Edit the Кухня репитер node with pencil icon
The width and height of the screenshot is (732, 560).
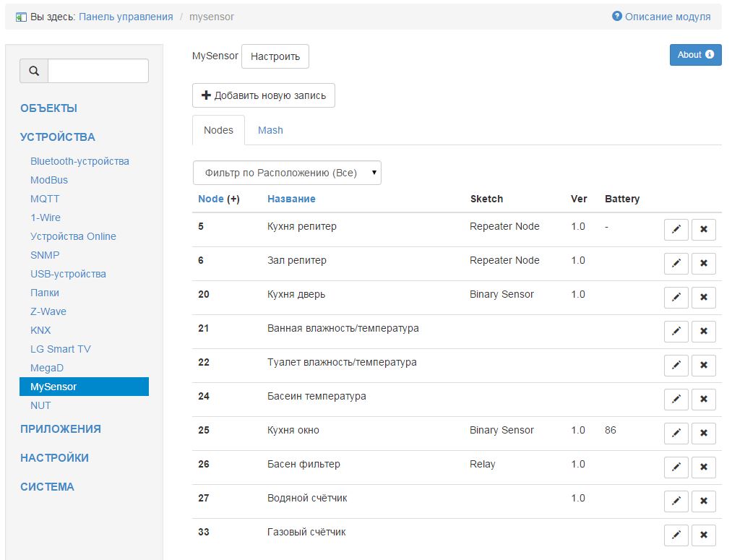click(x=676, y=230)
